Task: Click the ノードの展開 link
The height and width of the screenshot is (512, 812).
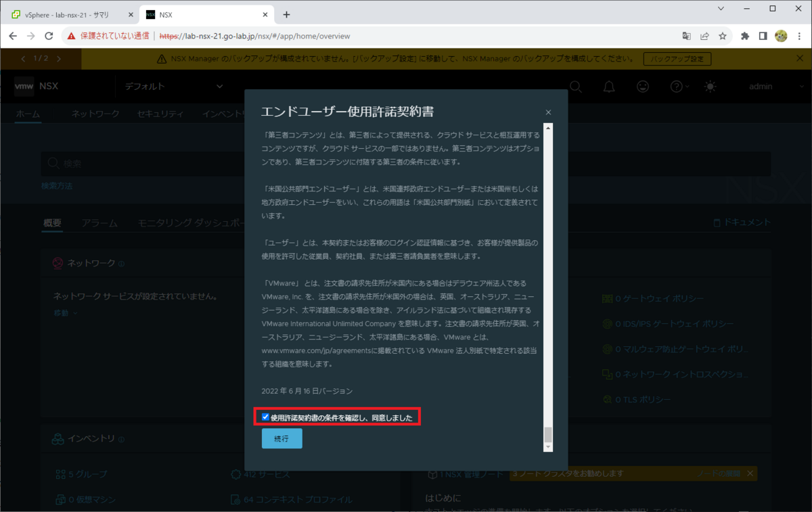Action: (719, 473)
